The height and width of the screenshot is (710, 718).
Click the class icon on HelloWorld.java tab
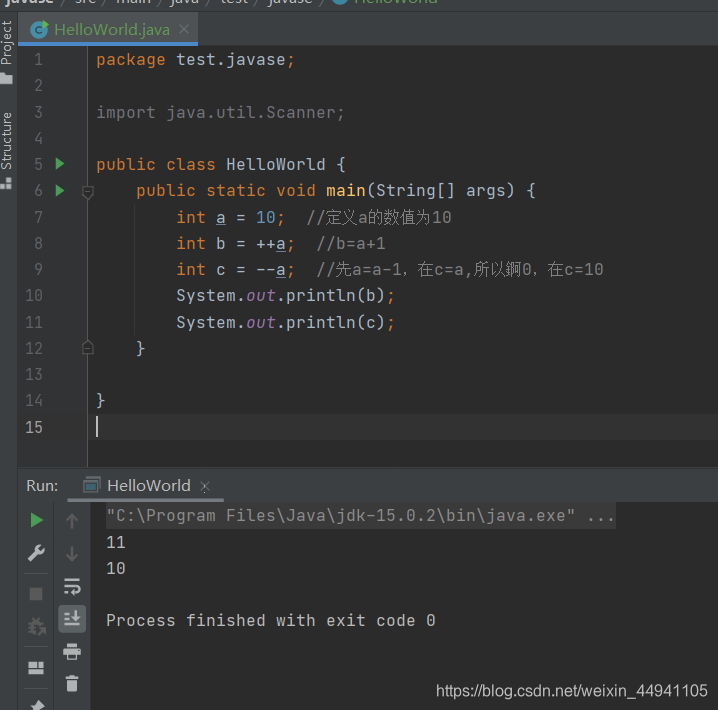(x=39, y=30)
